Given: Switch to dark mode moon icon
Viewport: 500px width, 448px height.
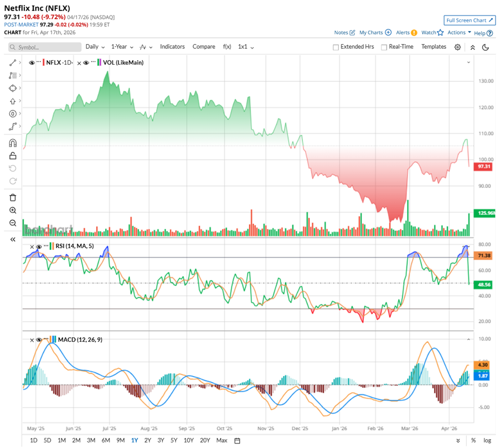Looking at the screenshot, I should point(486,48).
